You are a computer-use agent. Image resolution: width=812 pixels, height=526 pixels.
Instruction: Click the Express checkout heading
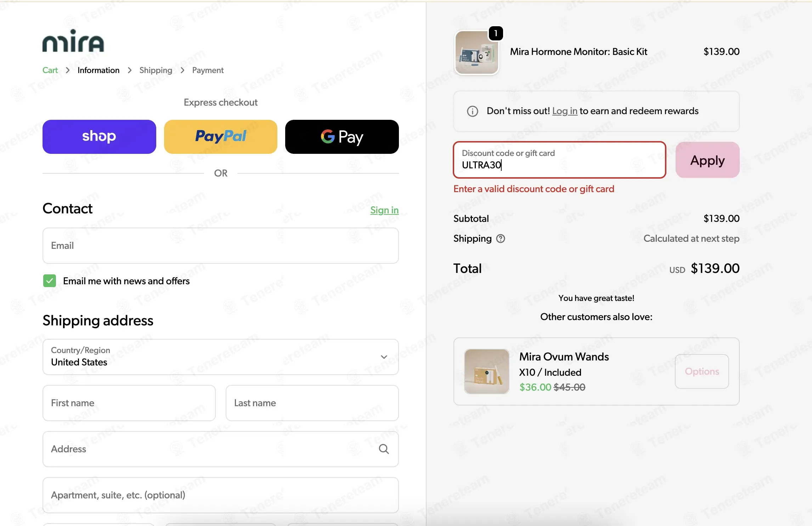pyautogui.click(x=220, y=102)
